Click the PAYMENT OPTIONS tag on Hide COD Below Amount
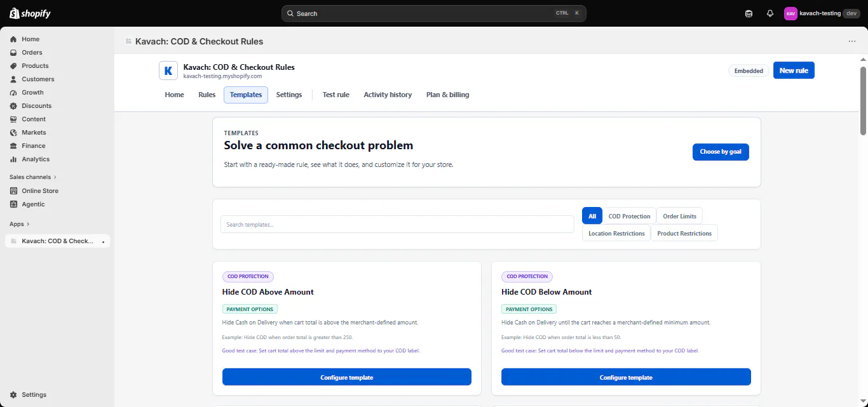The width and height of the screenshot is (868, 407). click(x=529, y=309)
